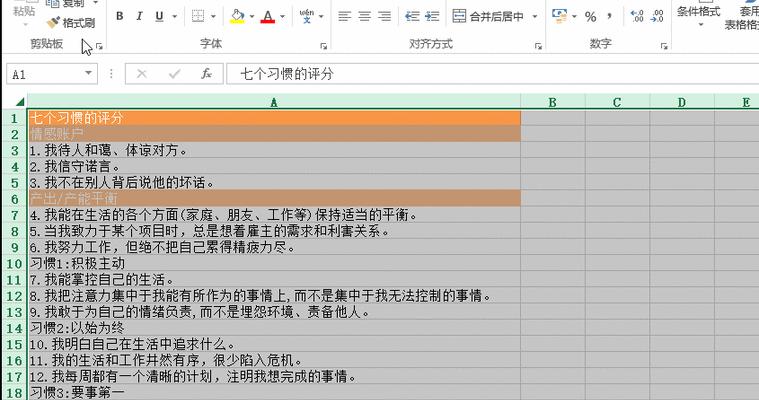Select cell starting '4.我能在生活的各个方面'
Image resolution: width=759 pixels, height=400 pixels.
(x=274, y=215)
